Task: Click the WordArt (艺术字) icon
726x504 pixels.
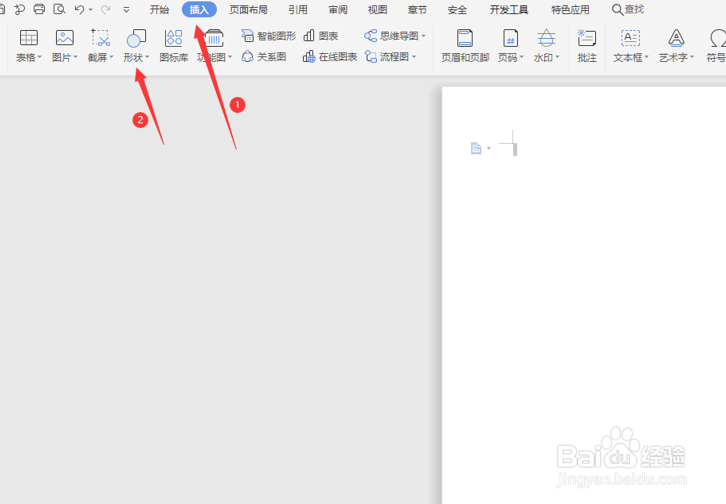Action: pos(676,38)
